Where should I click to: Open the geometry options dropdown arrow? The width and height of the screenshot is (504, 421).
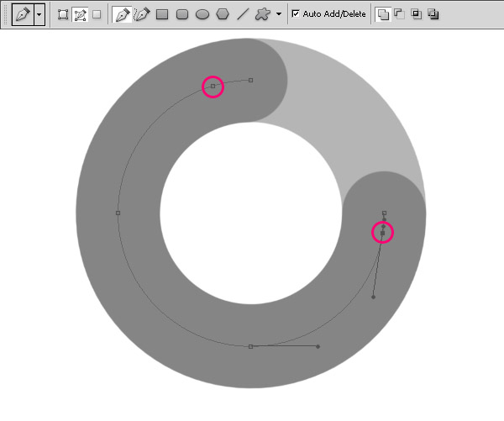coord(279,14)
